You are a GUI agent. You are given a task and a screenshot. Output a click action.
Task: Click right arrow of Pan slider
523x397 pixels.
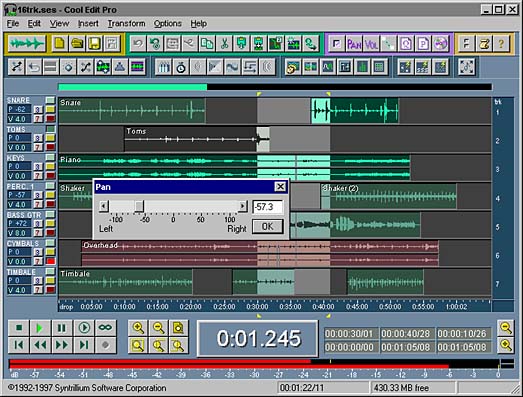243,206
